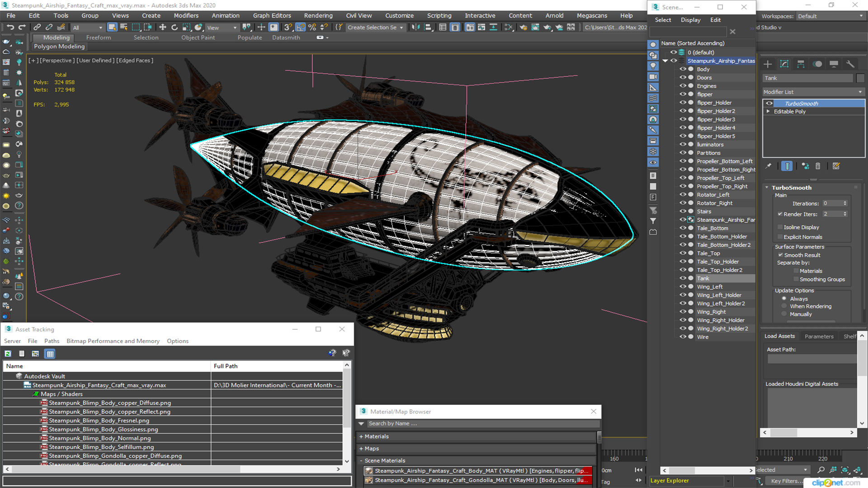This screenshot has width=868, height=488.
Task: Toggle Show End Result icon
Action: (x=787, y=166)
